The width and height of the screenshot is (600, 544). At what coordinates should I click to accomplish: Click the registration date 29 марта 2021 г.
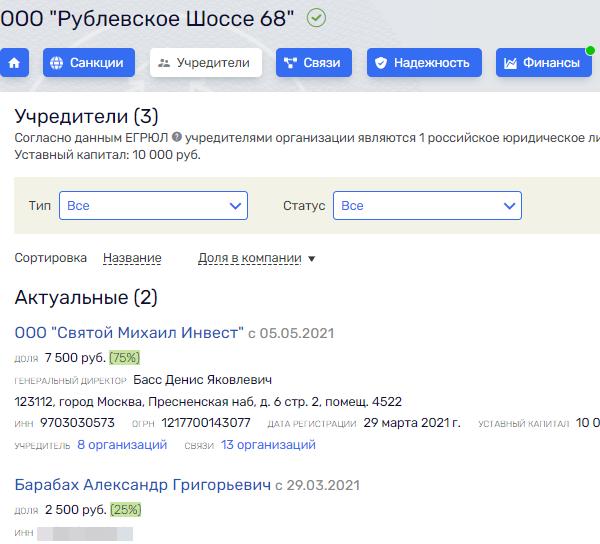pos(412,423)
